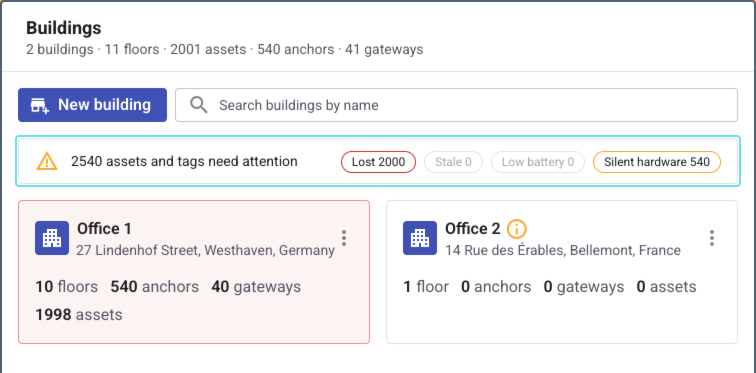Screen dimensions: 756x373
Task: Open Office 1 three-dot options menu
Action: [x=344, y=238]
